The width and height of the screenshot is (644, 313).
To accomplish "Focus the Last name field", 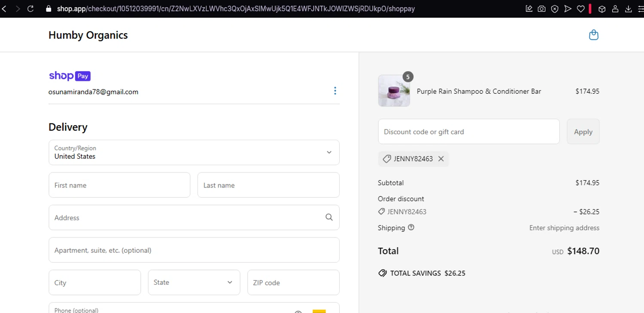I will (268, 185).
